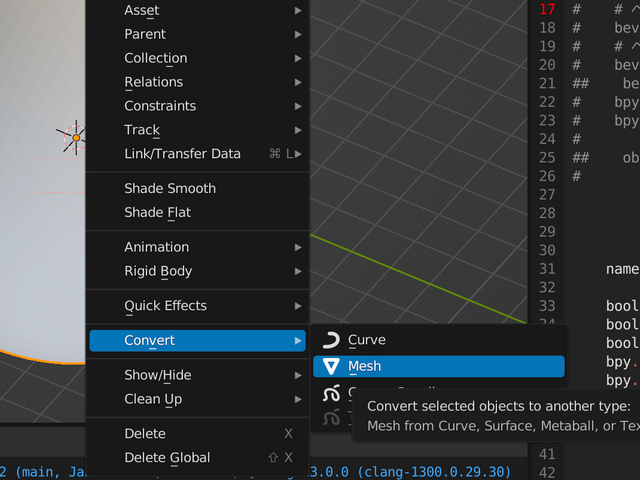Select the Clean Up menu item
The width and height of the screenshot is (640, 480).
click(x=153, y=399)
